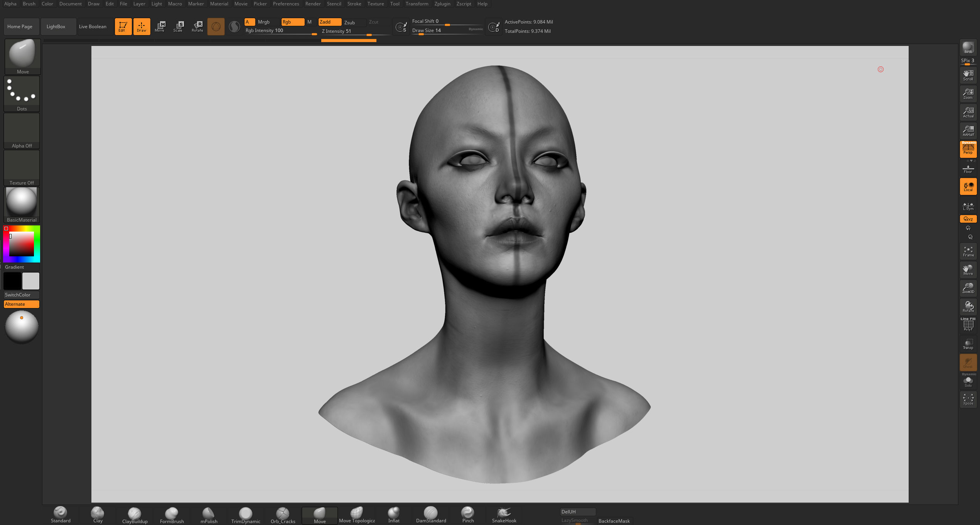Toggle Mrgb paint mode
The width and height of the screenshot is (980, 525).
pyautogui.click(x=267, y=22)
